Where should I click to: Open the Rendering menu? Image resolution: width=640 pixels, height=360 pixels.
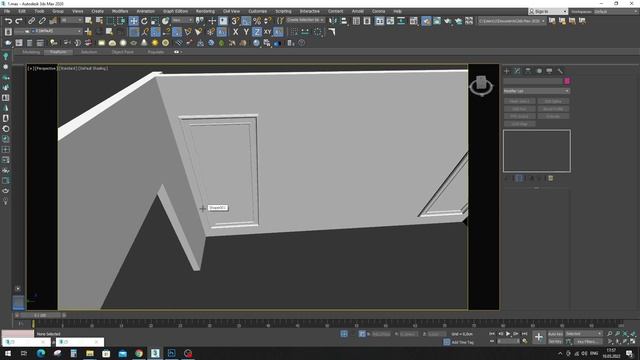coord(205,11)
